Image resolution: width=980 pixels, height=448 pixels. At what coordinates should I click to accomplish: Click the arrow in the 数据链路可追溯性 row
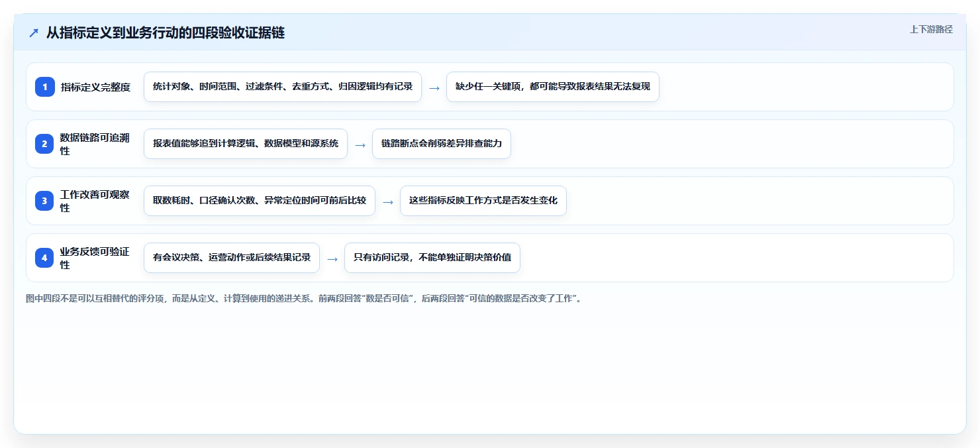(x=360, y=144)
